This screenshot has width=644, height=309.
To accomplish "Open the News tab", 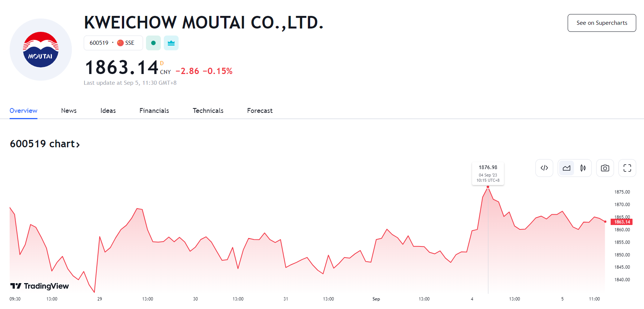I will coord(69,111).
